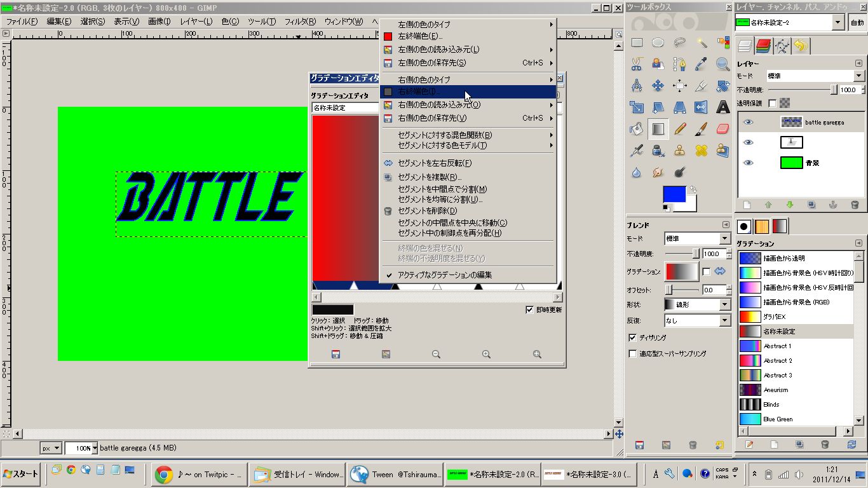Select the Fuzzy Select magic wand tool
Image resolution: width=868 pixels, height=488 pixels.
click(x=702, y=43)
